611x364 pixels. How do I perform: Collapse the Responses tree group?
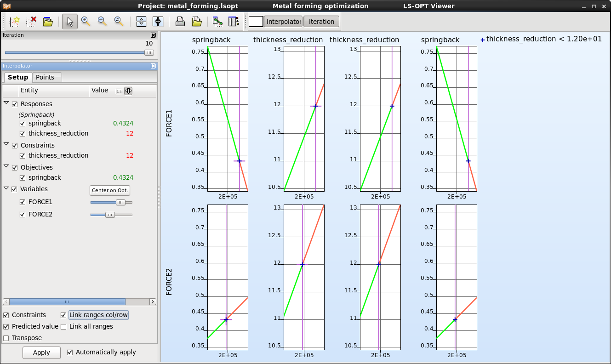click(6, 103)
